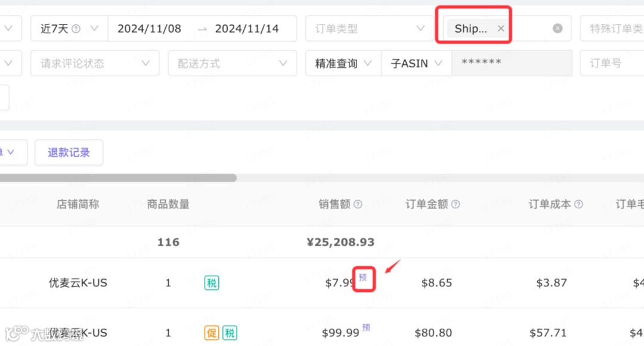This screenshot has height=346, width=644.
Task: Open the 销售额 column help icon
Action: (x=358, y=204)
